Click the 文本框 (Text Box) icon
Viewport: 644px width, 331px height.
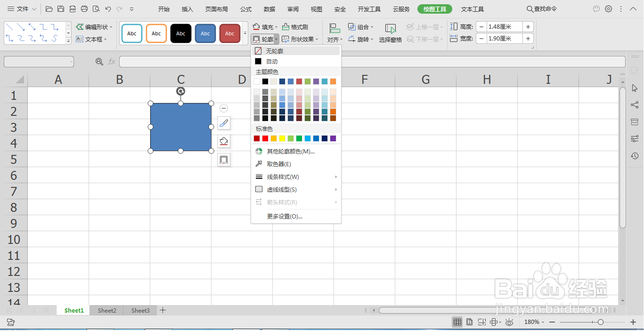click(91, 39)
